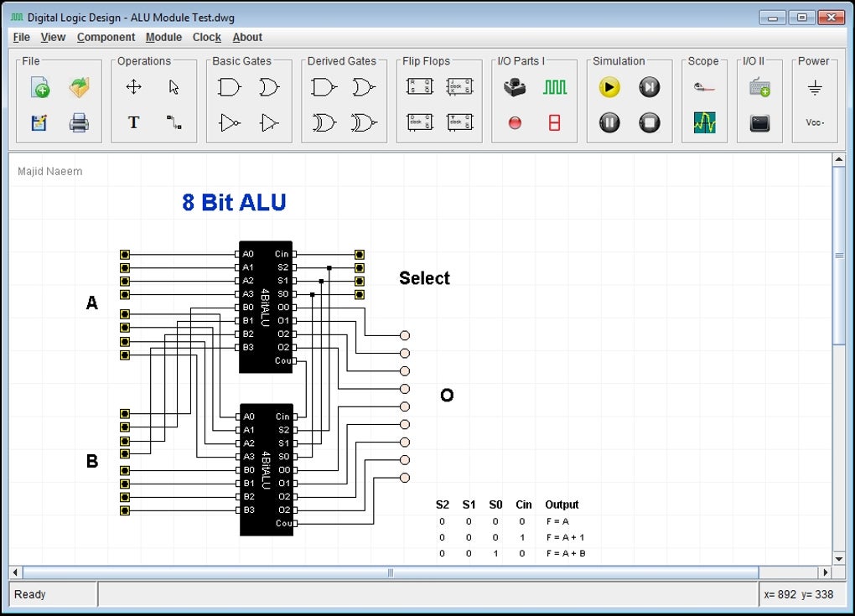The image size is (855, 616).
Task: Select the JK flip-flop component
Action: 459,85
